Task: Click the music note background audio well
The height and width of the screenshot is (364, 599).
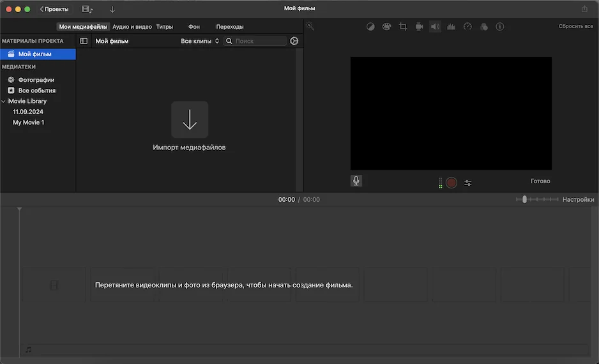Action: pos(29,349)
